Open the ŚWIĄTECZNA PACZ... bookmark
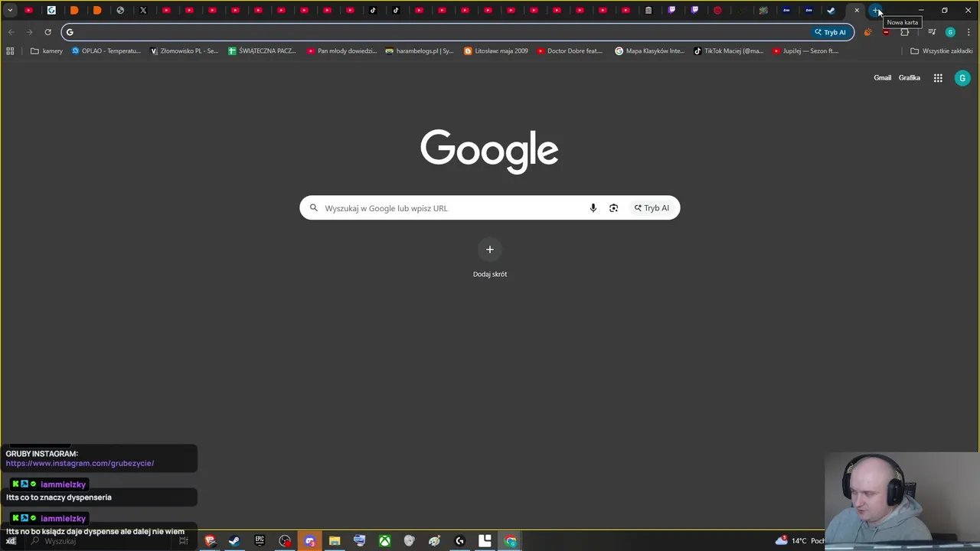The image size is (980, 551). [x=262, y=51]
